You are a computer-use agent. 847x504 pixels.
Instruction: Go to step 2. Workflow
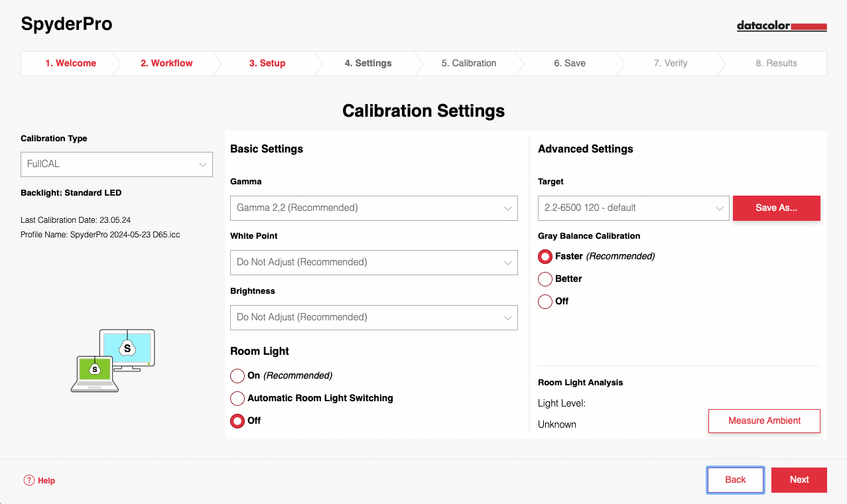click(166, 64)
